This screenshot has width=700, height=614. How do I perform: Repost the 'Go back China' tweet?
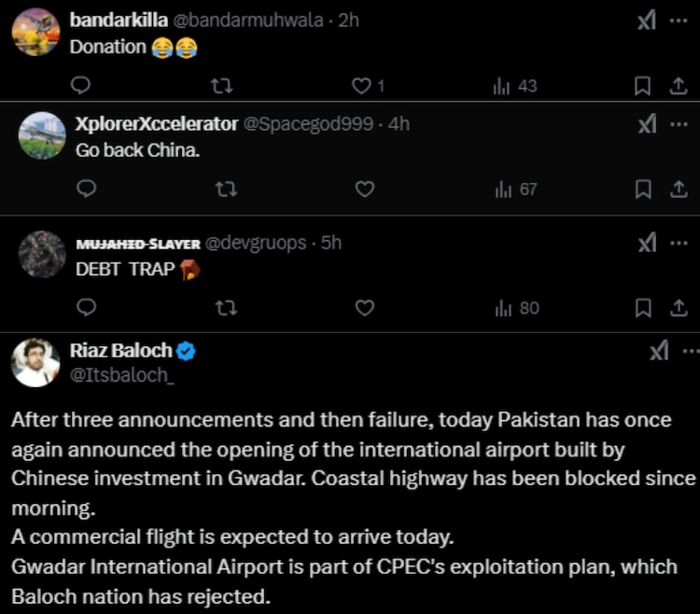226,188
